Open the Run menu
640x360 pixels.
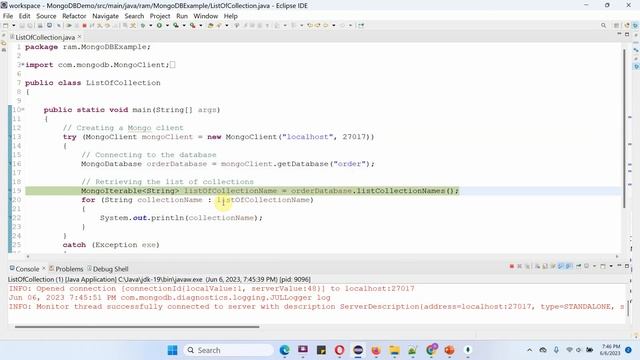pos(182,16)
